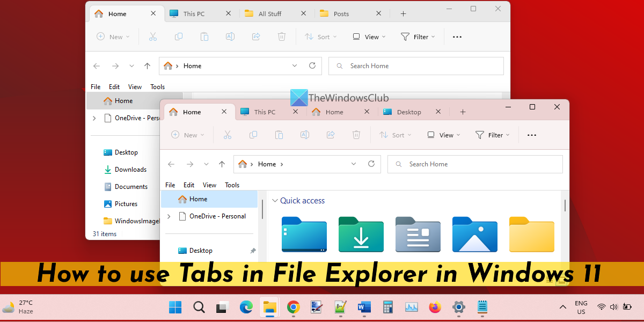Open Settings from the taskbar
The width and height of the screenshot is (644, 322).
459,308
